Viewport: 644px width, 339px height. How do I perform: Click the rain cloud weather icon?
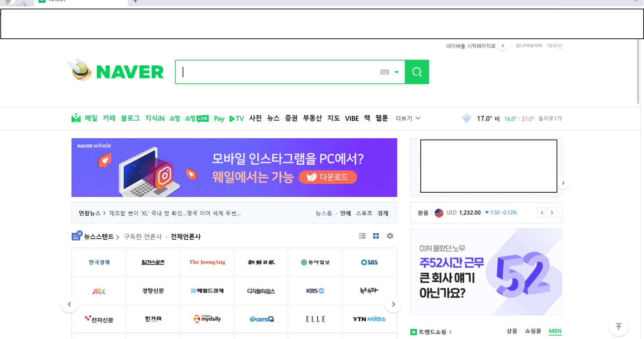click(466, 118)
